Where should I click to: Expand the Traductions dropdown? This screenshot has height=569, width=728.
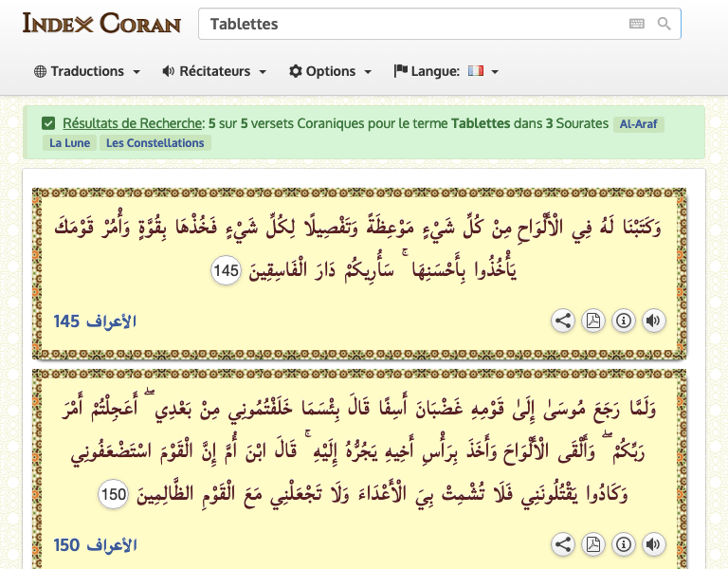click(x=87, y=71)
